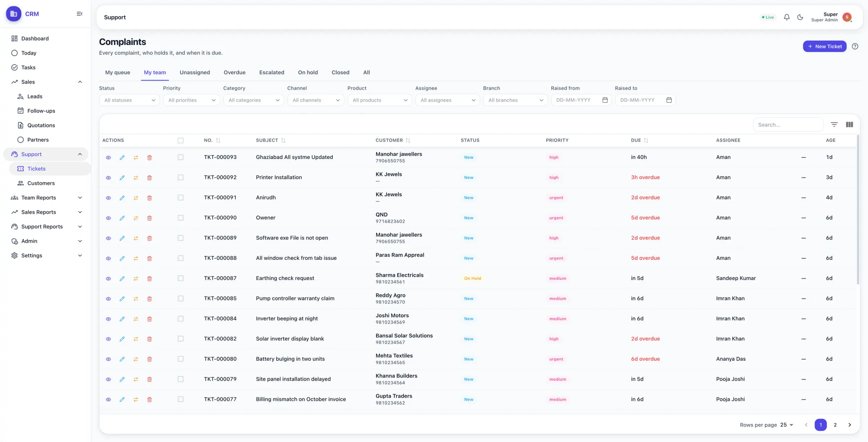Viewport: 868px width, 442px height.
Task: Click the Raised to date field
Action: click(x=645, y=100)
